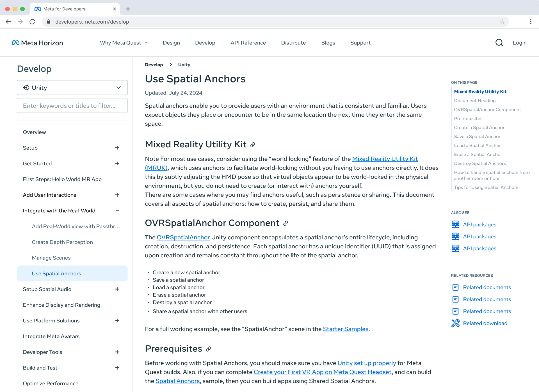The height and width of the screenshot is (392, 539).
Task: Click the keyword filter input field
Action: coord(72,106)
